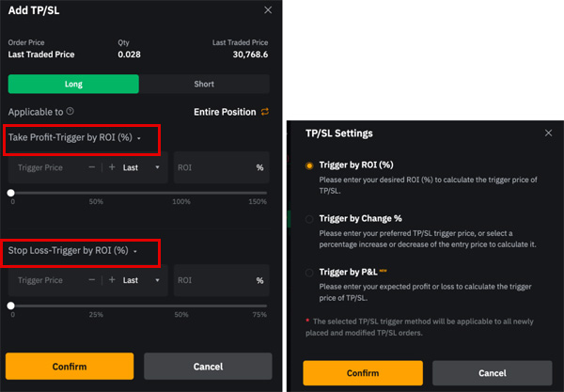Screen dimensions: 564x392
Task: Open the Last price type dropdown in Take Profit
Action: point(141,167)
